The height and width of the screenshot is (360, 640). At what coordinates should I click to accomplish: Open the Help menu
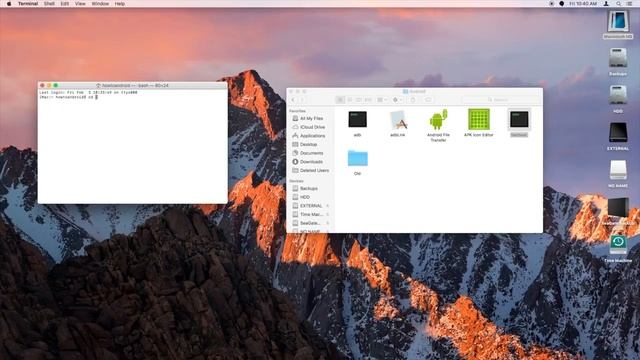click(120, 4)
